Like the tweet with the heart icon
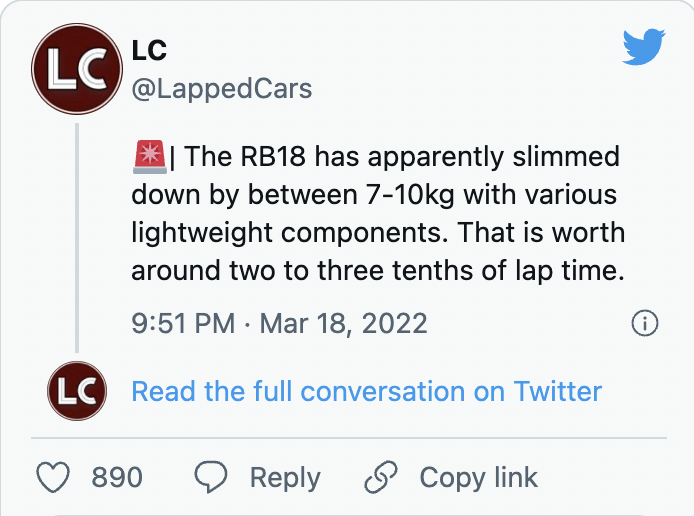Image resolution: width=694 pixels, height=516 pixels. pyautogui.click(x=53, y=477)
